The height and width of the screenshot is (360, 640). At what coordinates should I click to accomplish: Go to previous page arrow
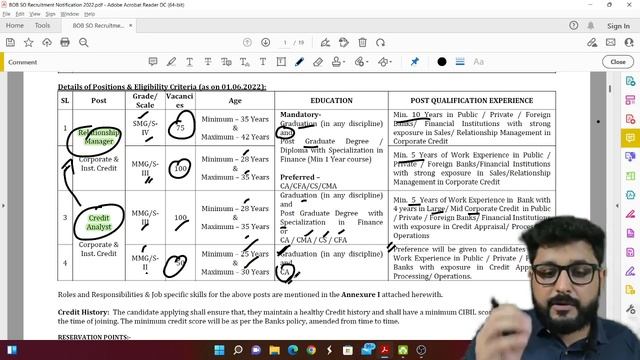247,42
